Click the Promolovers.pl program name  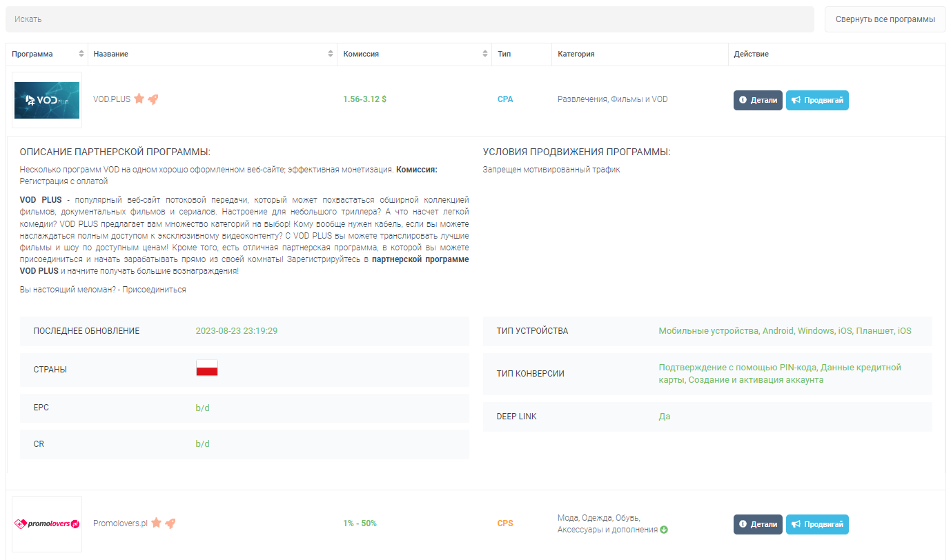click(x=121, y=523)
